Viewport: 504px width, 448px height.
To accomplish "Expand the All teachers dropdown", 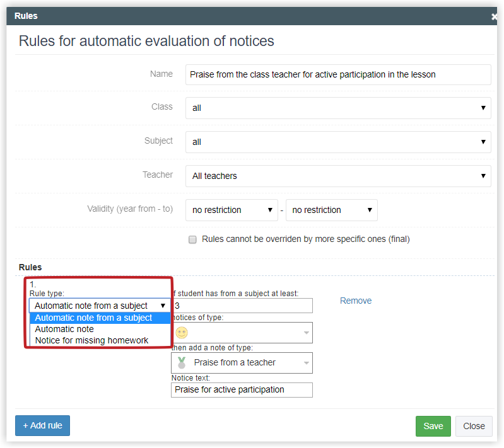I will point(338,176).
